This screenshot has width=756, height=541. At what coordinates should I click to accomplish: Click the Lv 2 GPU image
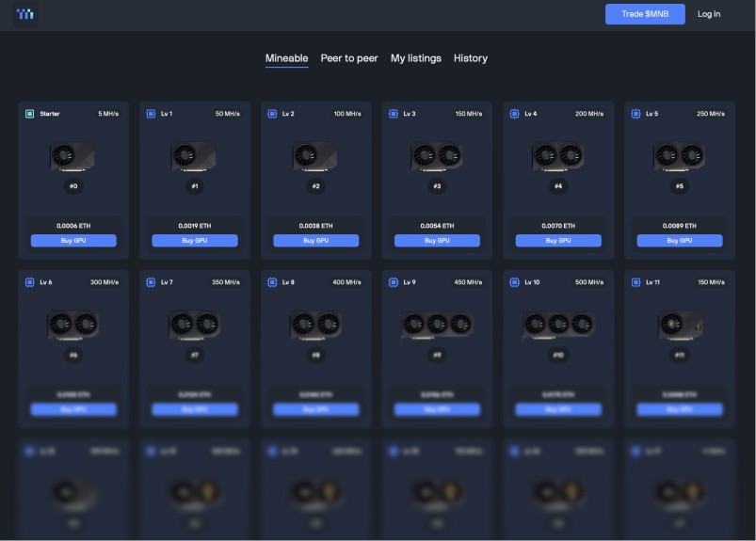(x=314, y=156)
